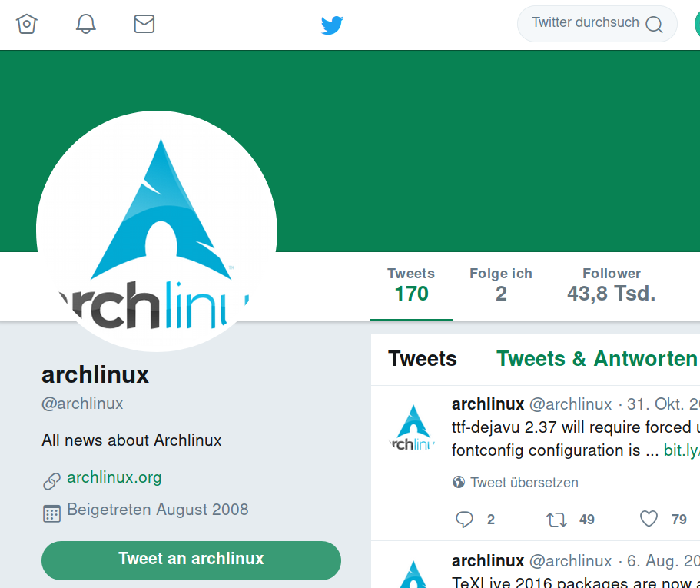This screenshot has height=588, width=700.
Task: Click the archlinux avatar in first tweet
Action: pyautogui.click(x=413, y=427)
